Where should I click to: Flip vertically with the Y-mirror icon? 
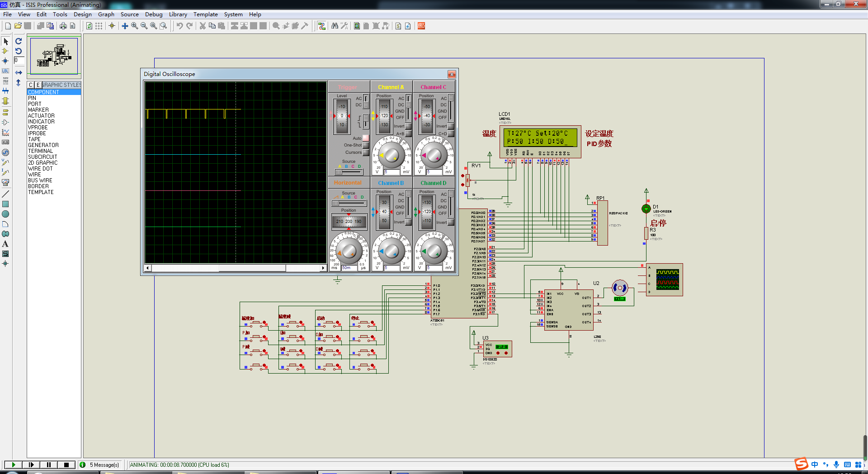coord(19,83)
